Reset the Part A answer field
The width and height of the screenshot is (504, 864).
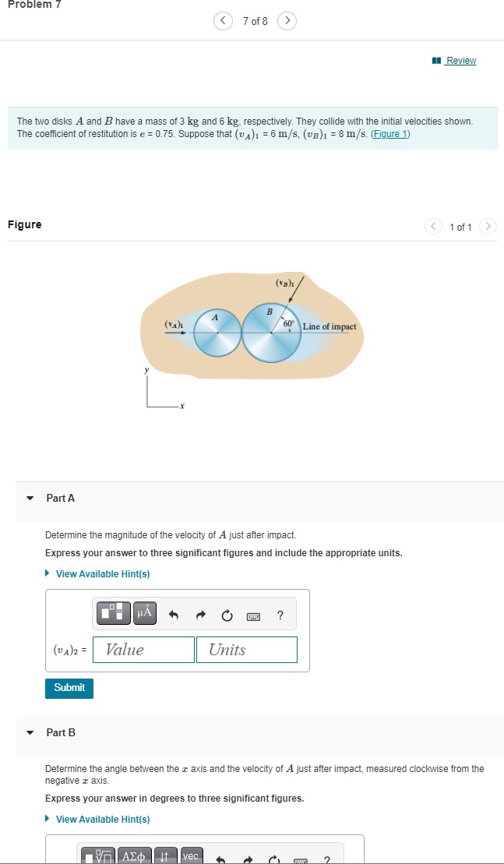[x=226, y=613]
